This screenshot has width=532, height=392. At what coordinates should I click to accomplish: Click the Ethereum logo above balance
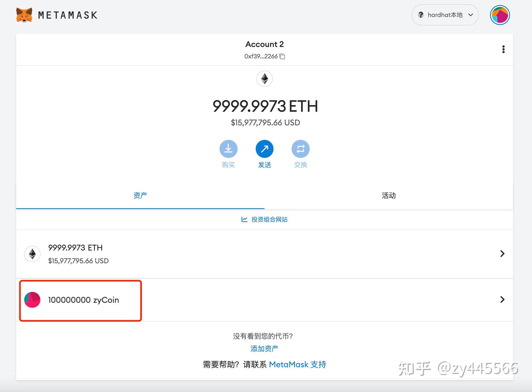tap(264, 79)
